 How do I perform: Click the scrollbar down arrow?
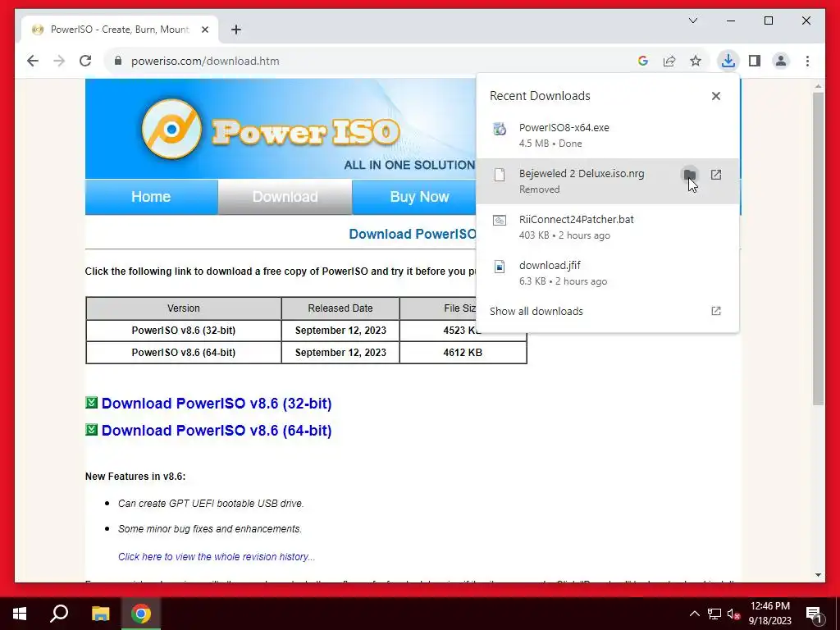click(x=818, y=575)
